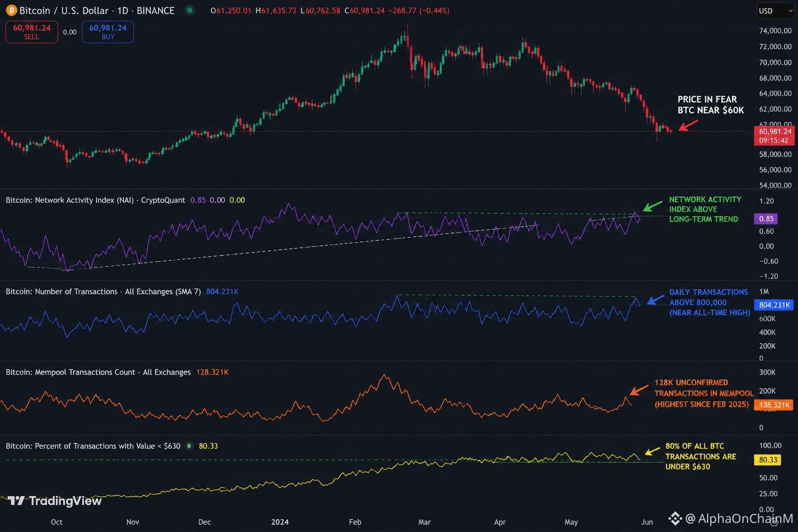Select the Number of Transactions indicator title
The image size is (798, 532).
coord(103,291)
